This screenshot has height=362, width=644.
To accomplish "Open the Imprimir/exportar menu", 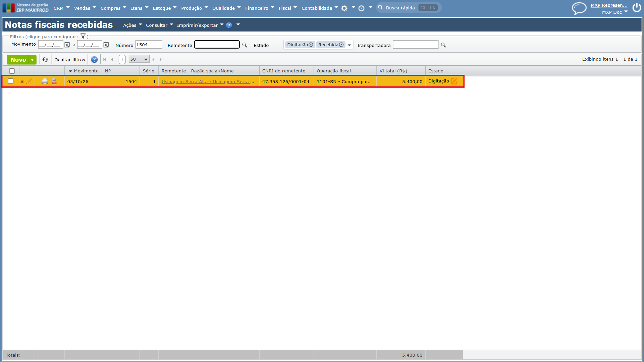I will [200, 25].
